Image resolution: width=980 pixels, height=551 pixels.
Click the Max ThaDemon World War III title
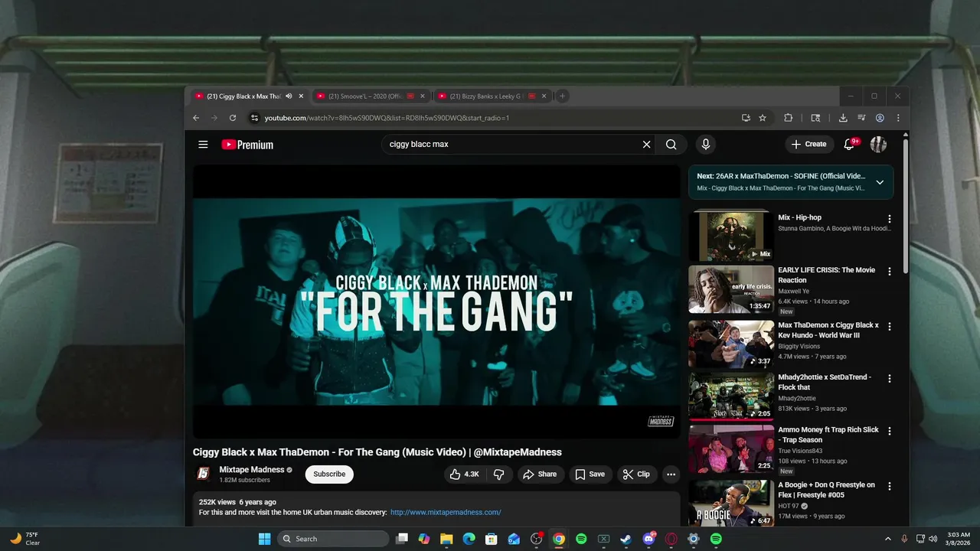(x=828, y=331)
